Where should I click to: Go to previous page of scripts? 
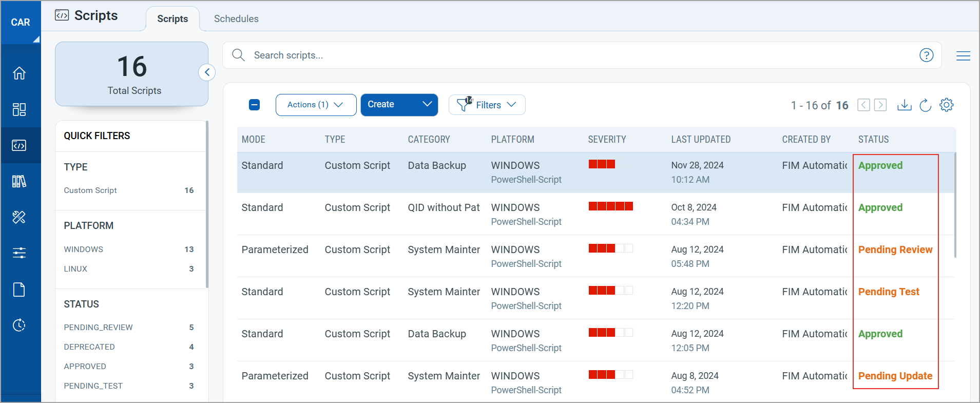pyautogui.click(x=864, y=105)
